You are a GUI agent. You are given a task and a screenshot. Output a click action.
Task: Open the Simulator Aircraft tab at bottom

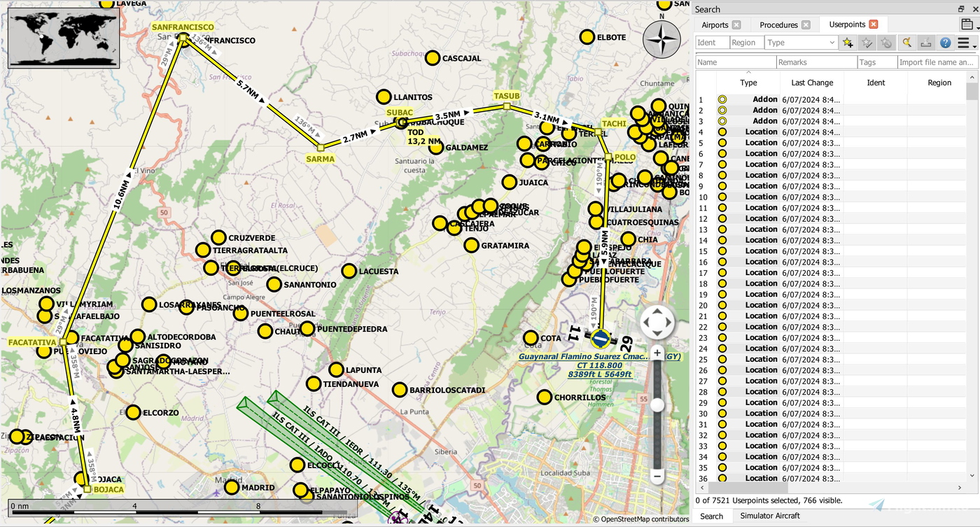(769, 516)
